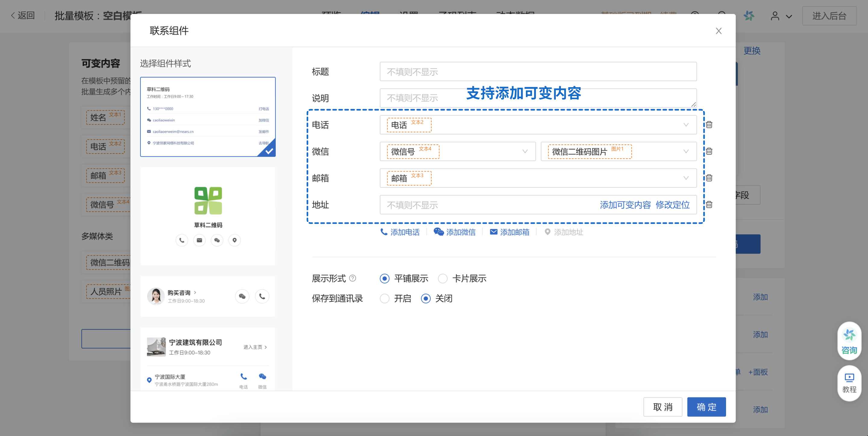The width and height of the screenshot is (868, 436).
Task: Click the 取消 cancel button
Action: coord(662,407)
